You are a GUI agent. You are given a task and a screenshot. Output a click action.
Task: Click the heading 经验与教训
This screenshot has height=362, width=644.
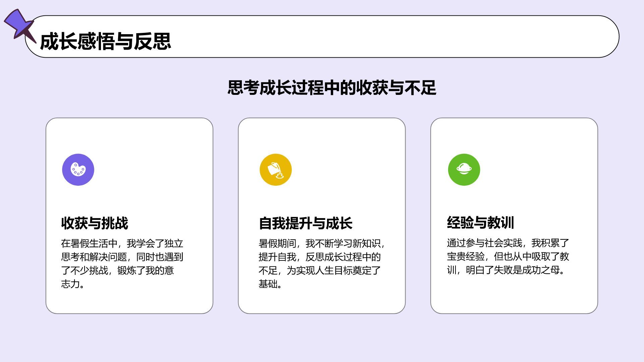tap(480, 223)
